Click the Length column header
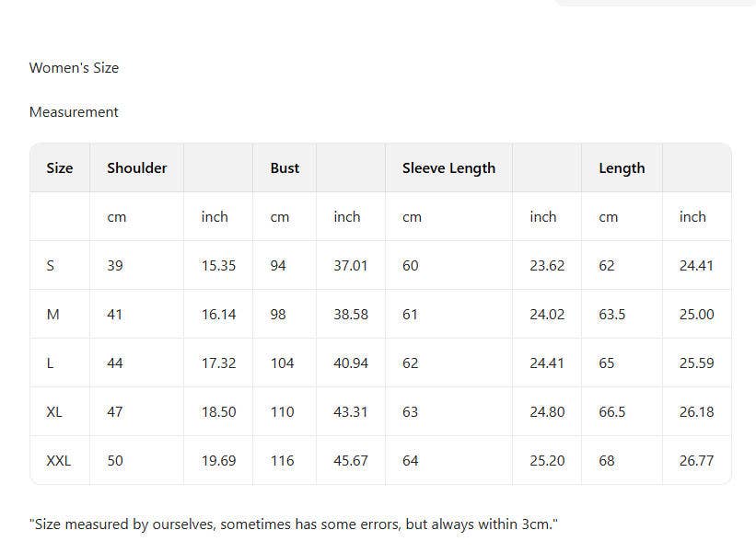 622,168
